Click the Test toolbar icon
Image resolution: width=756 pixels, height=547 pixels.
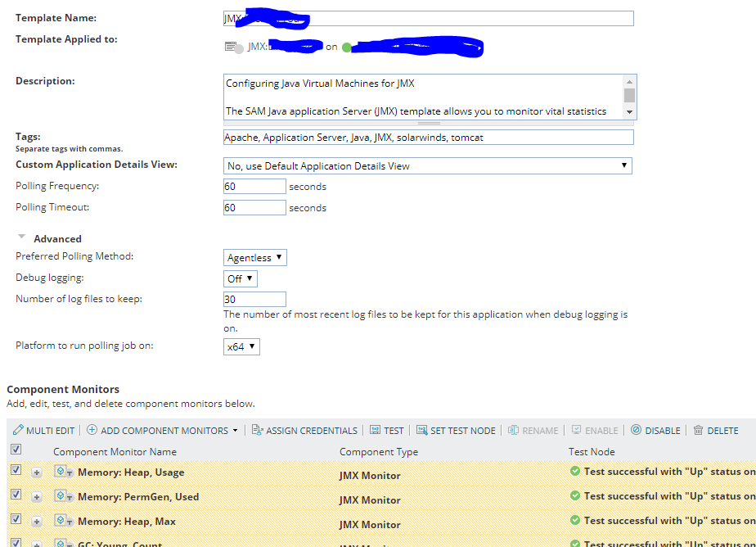pyautogui.click(x=375, y=430)
